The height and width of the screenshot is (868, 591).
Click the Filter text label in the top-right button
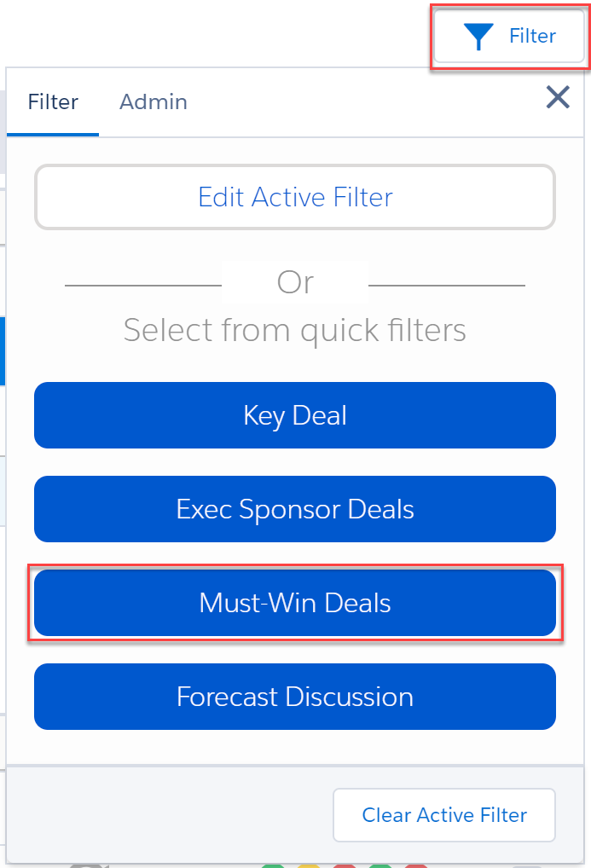[532, 36]
